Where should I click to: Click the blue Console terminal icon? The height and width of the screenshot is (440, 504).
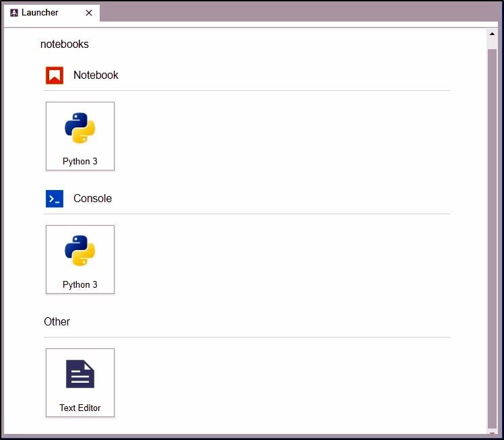(55, 199)
